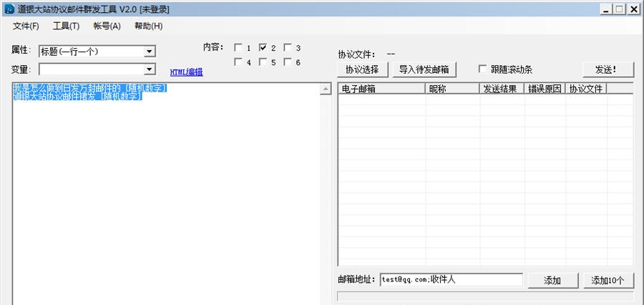
Task: Click the 发送结果 column header
Action: [x=502, y=89]
